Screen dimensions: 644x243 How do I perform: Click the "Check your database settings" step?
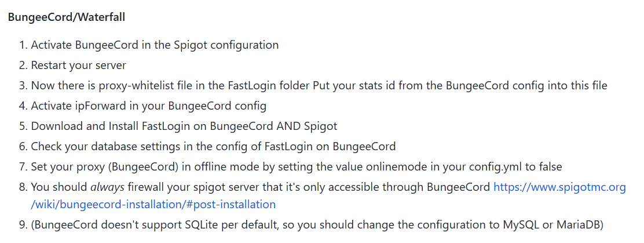click(213, 147)
